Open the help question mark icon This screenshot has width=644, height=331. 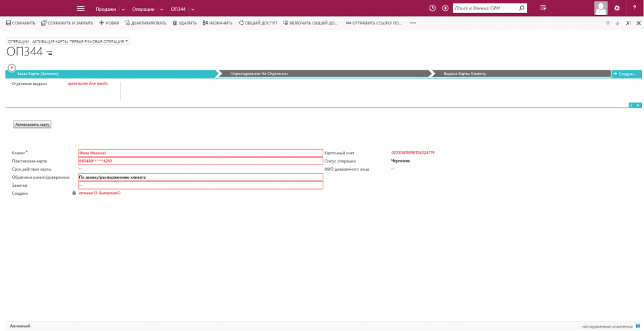[x=634, y=8]
